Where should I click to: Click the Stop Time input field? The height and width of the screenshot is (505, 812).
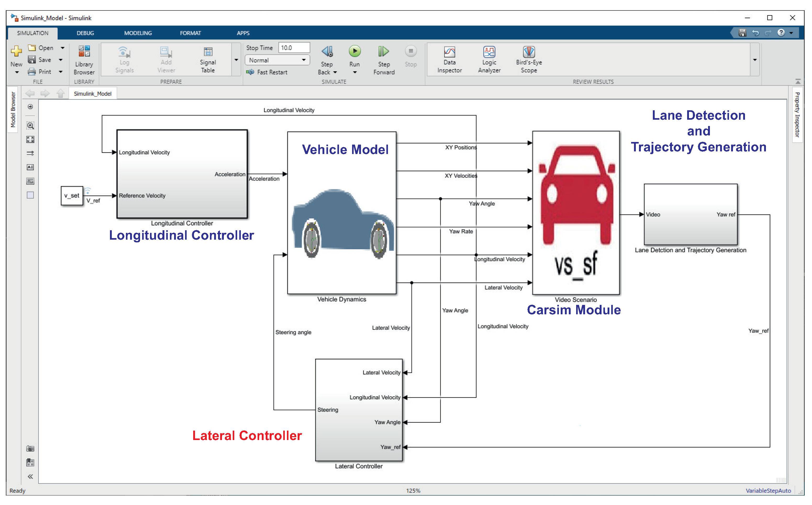pos(294,48)
